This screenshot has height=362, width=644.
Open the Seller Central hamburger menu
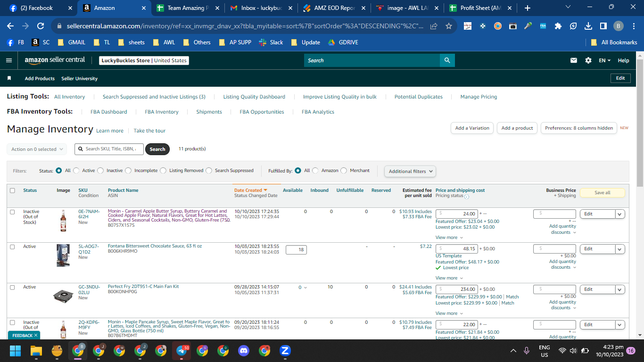[8, 60]
